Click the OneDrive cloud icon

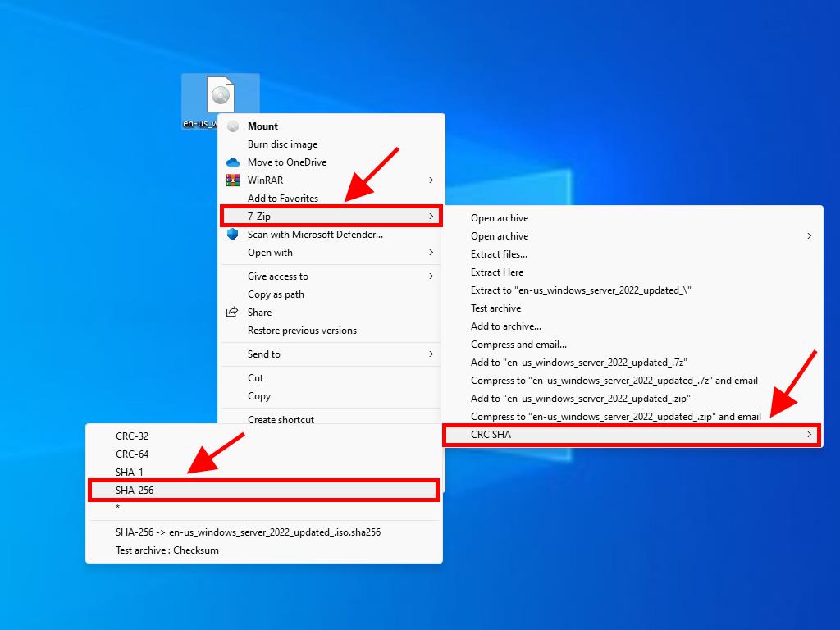pos(233,162)
